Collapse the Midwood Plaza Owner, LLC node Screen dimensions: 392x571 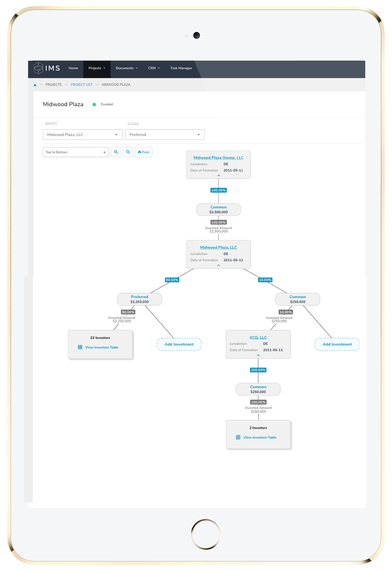pyautogui.click(x=218, y=176)
